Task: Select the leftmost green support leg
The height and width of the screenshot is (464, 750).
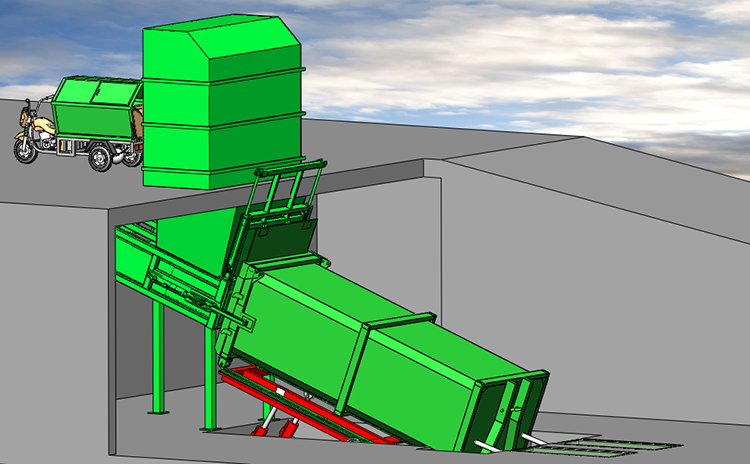Action: pyautogui.click(x=158, y=357)
